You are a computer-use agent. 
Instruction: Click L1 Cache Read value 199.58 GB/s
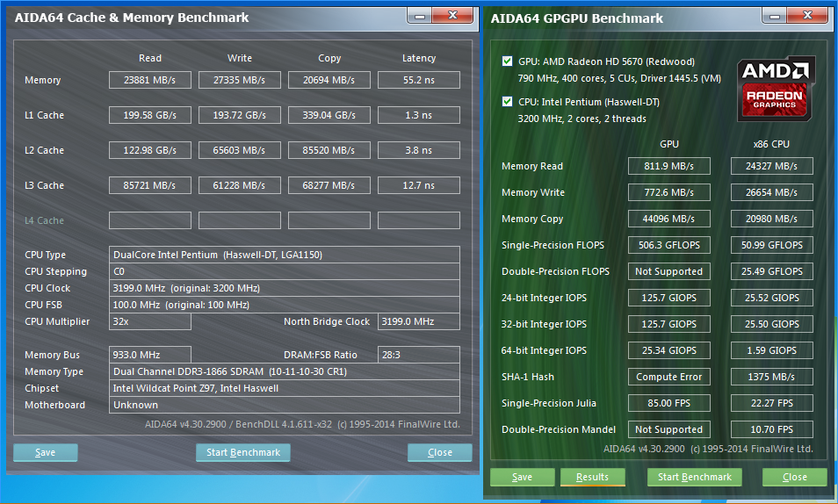tap(149, 115)
